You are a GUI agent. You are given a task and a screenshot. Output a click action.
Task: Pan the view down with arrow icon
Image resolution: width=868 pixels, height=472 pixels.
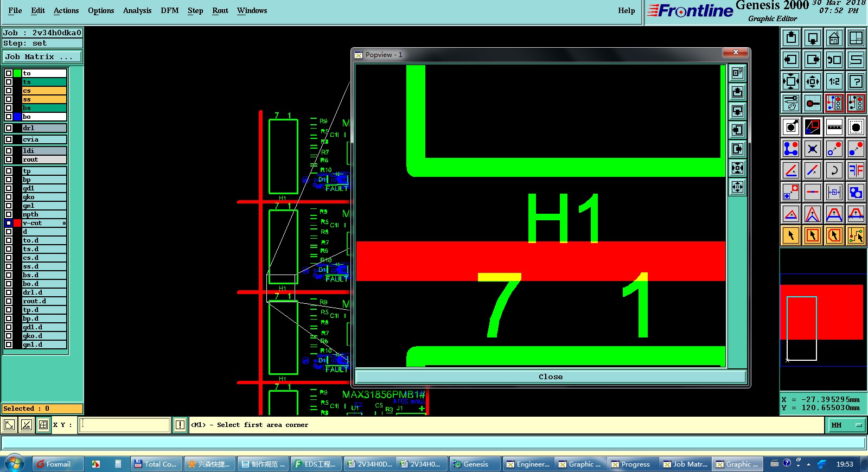pyautogui.click(x=813, y=38)
